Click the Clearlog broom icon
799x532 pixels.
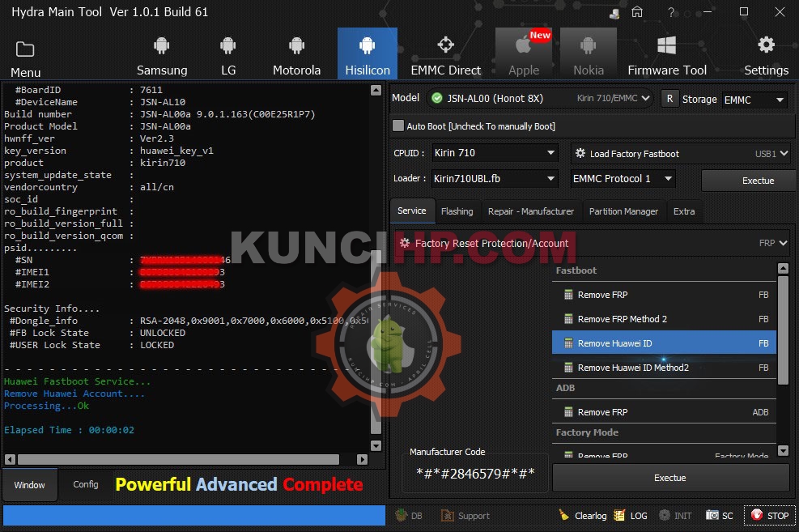click(563, 515)
